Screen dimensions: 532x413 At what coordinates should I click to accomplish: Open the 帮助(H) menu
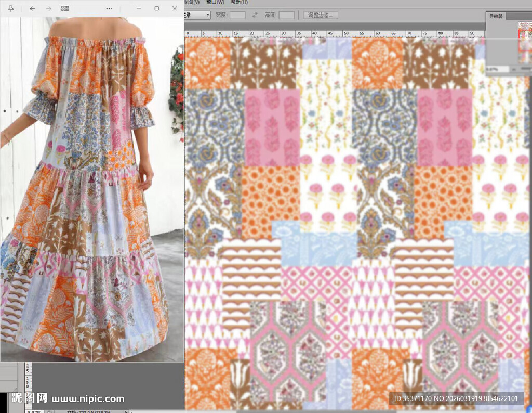[x=239, y=3]
